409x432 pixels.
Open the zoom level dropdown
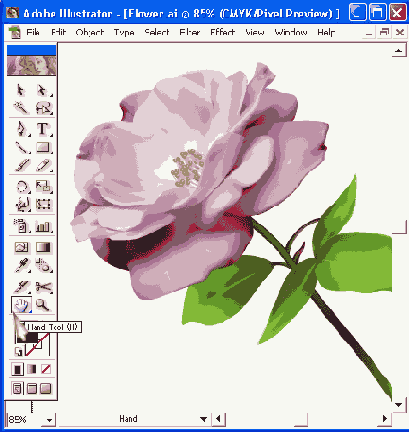(49, 420)
